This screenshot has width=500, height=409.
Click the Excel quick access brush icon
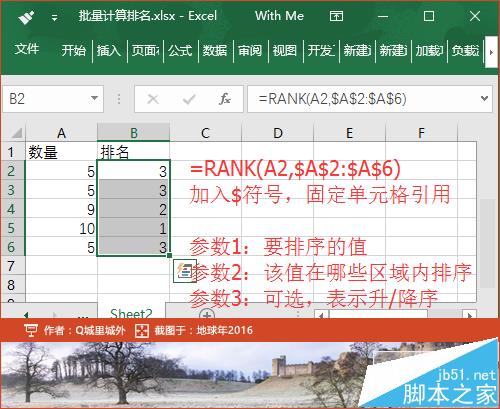(x=26, y=17)
